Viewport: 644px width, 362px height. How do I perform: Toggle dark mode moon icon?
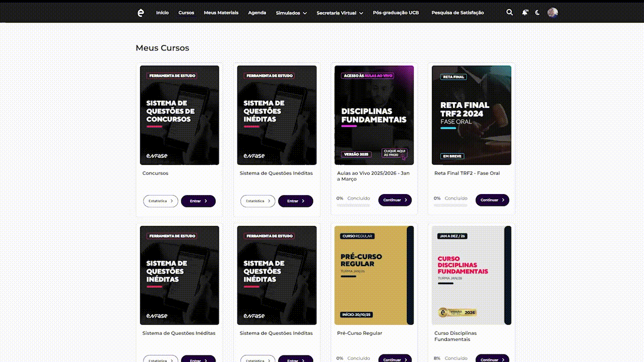pos(538,13)
